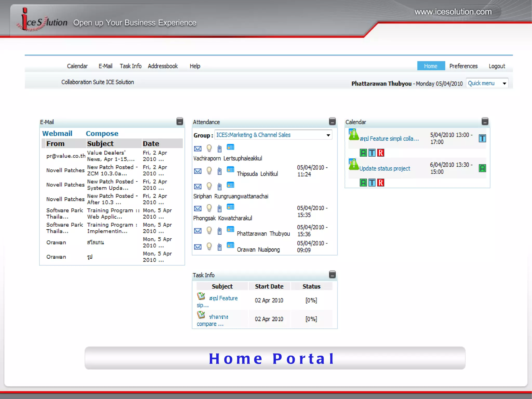The image size is (532, 399).
Task: Open the Addressbook menu
Action: pos(163,66)
